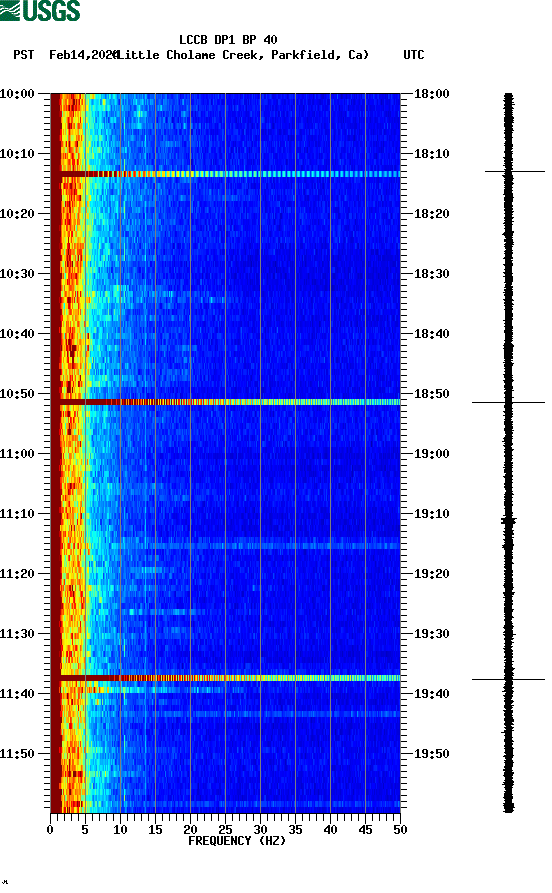Click the 18:20 UTC time label
This screenshot has height=893, width=552.
pos(431,214)
